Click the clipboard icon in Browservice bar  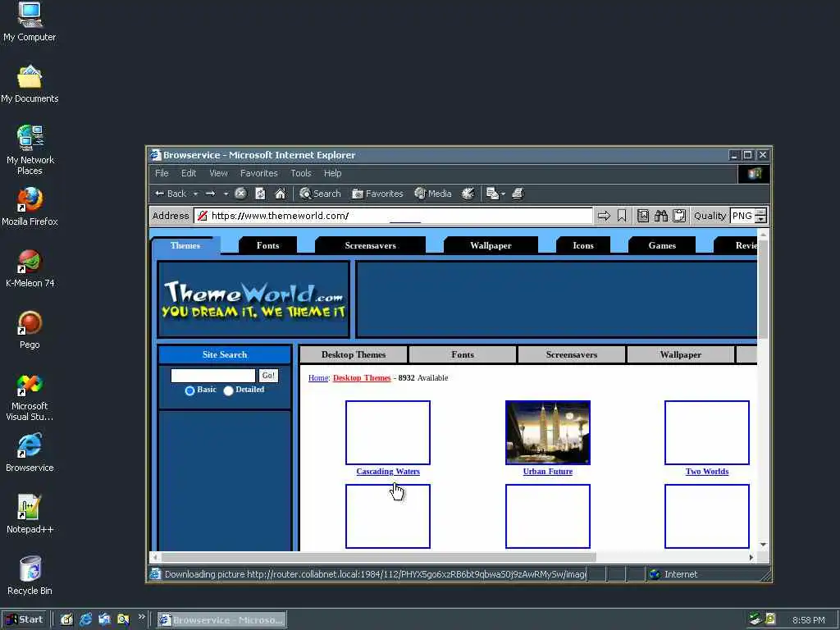tap(679, 216)
